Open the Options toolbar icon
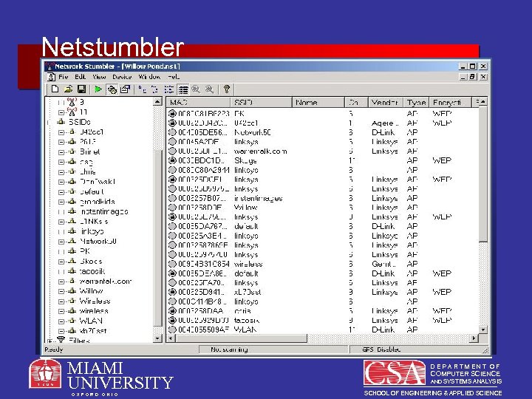The width and height of the screenshot is (532, 399). (x=125, y=89)
